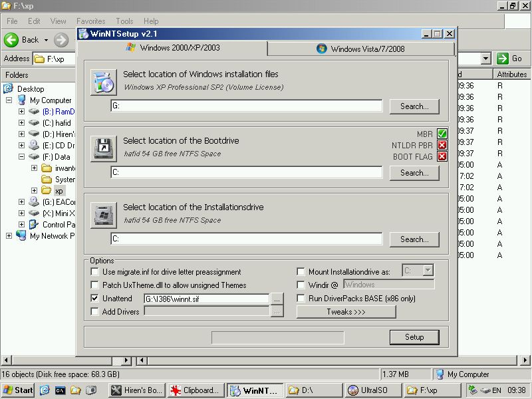Click the WinNTSetup title bar icon
Image resolution: width=532 pixels, height=399 pixels.
(83, 34)
